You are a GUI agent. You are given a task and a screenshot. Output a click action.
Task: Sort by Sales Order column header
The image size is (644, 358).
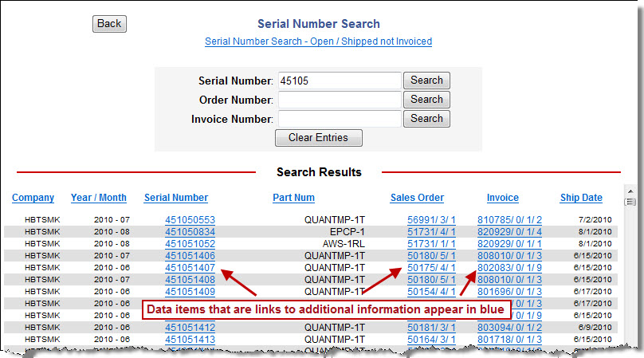point(417,198)
